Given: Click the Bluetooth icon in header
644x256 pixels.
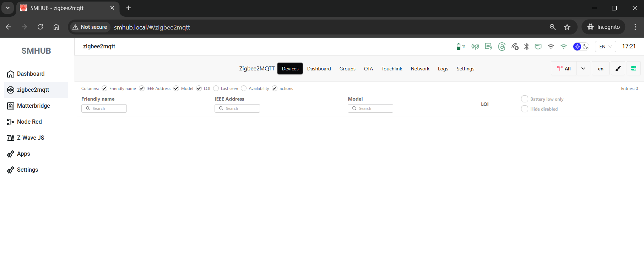Looking at the screenshot, I should 526,47.
